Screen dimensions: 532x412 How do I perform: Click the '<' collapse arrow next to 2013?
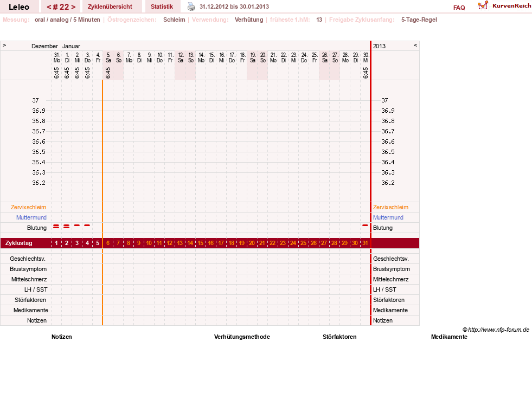coord(415,45)
